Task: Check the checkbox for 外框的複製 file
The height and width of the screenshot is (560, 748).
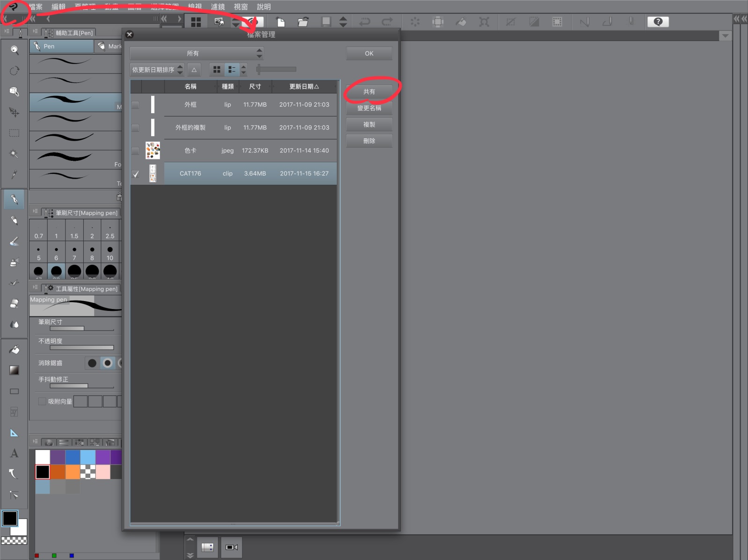Action: (x=135, y=128)
